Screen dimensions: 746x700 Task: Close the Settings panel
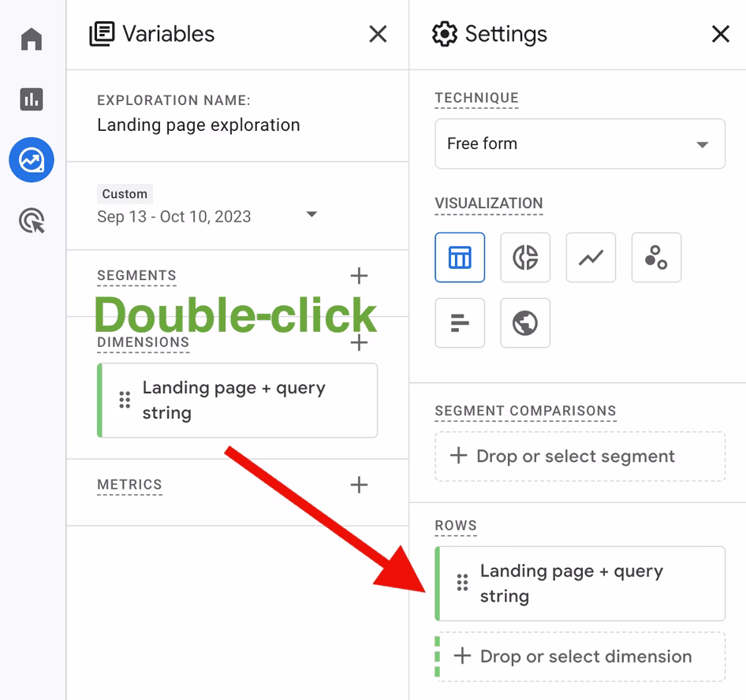(x=720, y=34)
